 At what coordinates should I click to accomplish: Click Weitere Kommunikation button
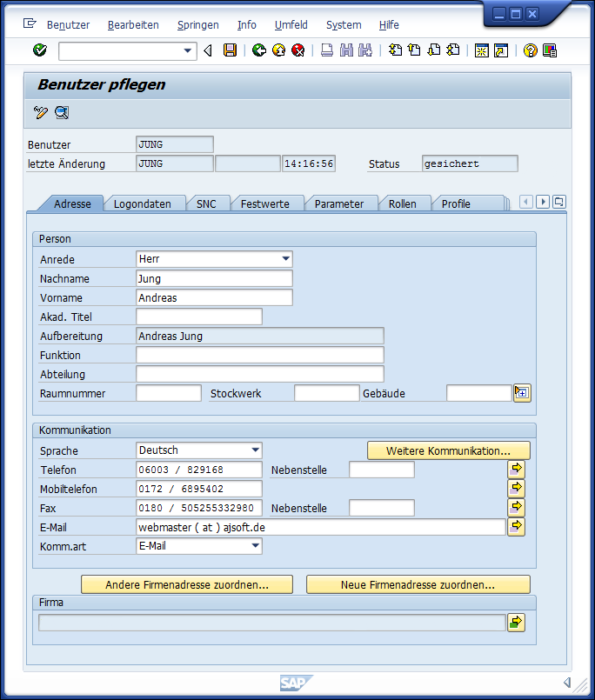448,450
